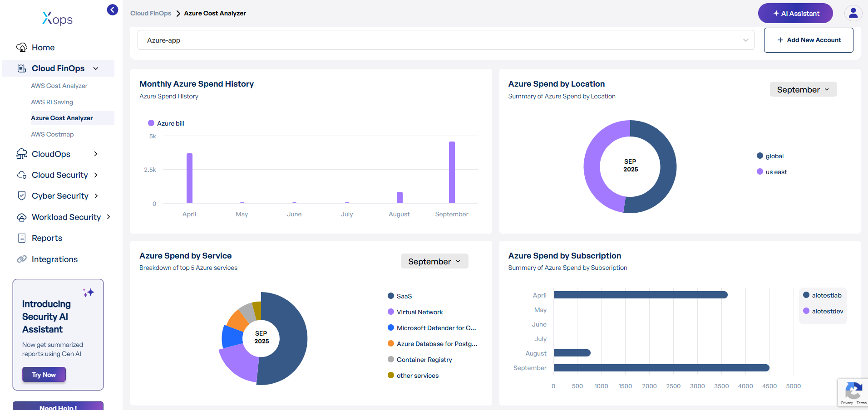Click the Cyber Security shield icon
Viewport: 868px width, 410px height.
pos(22,196)
